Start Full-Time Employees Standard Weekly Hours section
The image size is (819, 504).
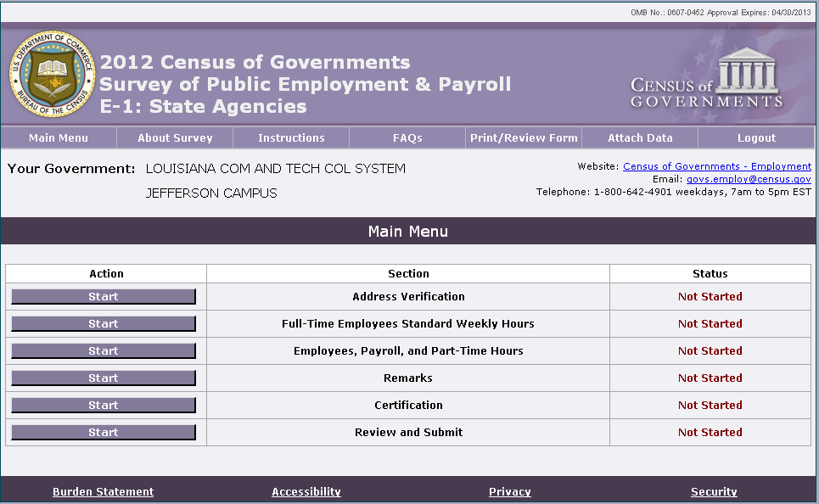pos(104,324)
